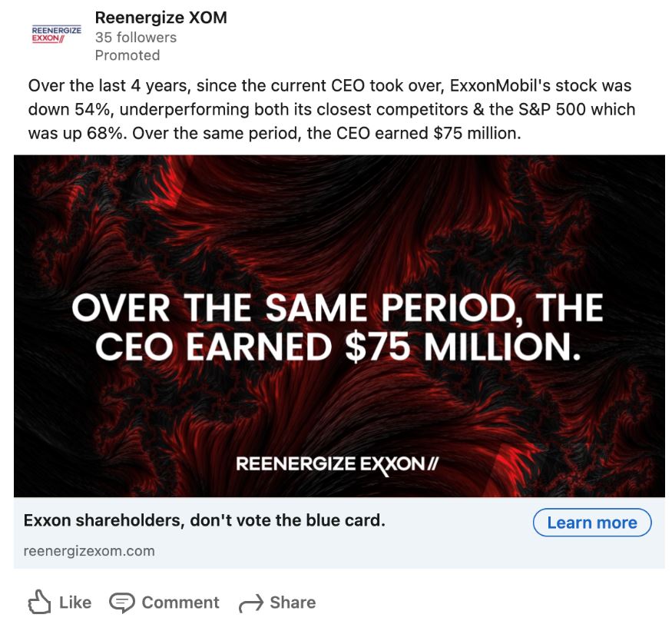Click the headline about not voting the blue card
This screenshot has height=621, width=672.
[x=204, y=521]
